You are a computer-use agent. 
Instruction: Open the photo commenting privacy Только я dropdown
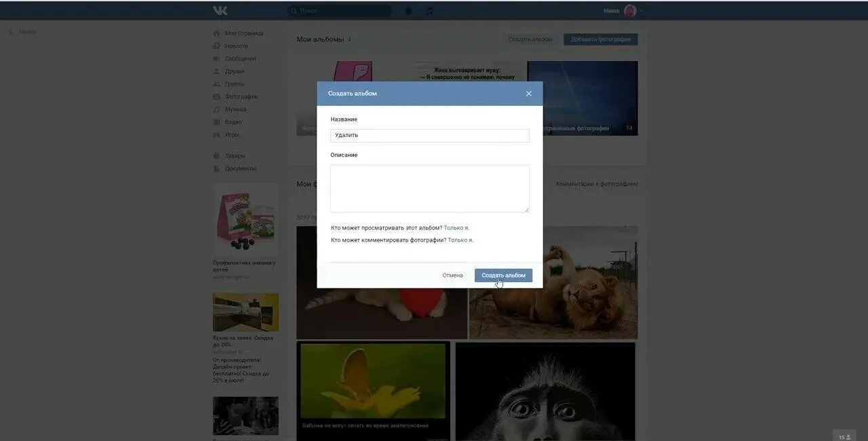pos(460,240)
